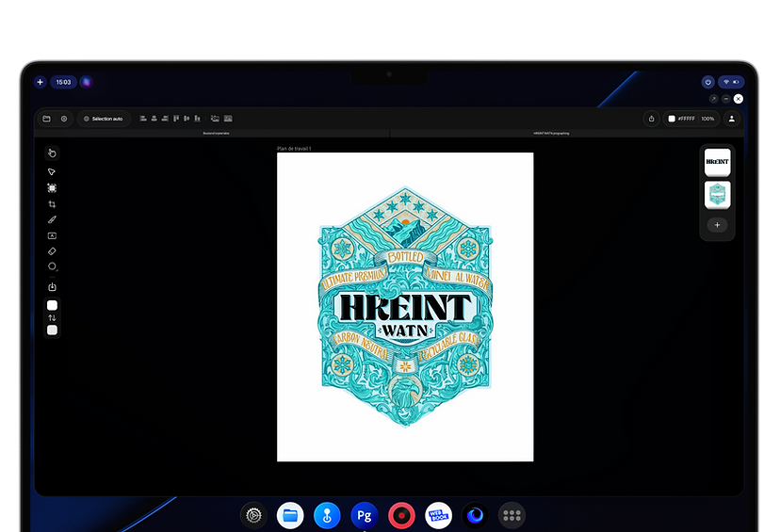Click the power button in the system bar

[x=707, y=82]
